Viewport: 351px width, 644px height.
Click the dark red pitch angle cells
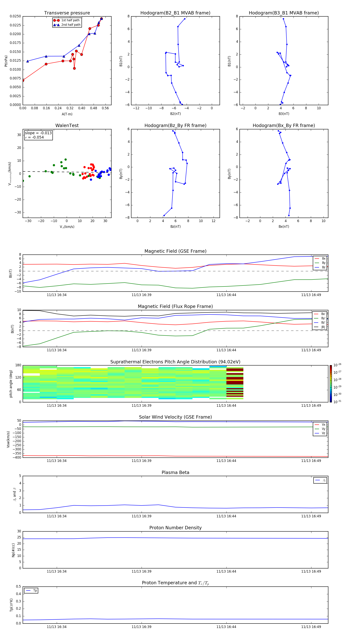click(235, 382)
